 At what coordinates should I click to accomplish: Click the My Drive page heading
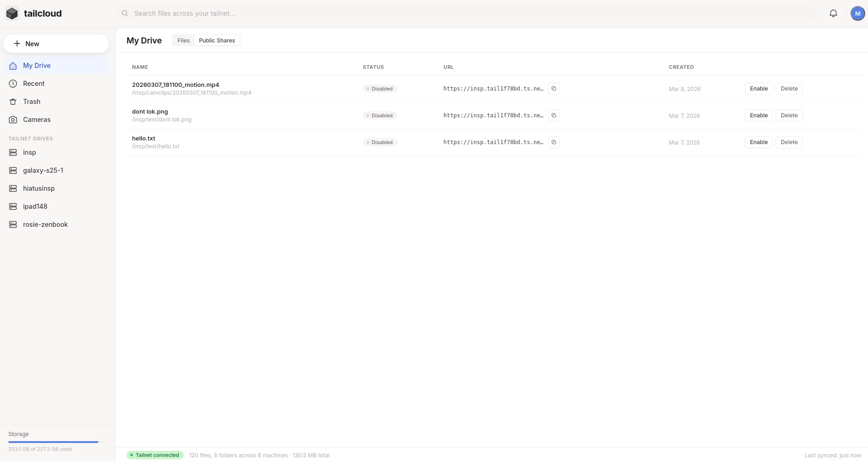[x=144, y=41]
